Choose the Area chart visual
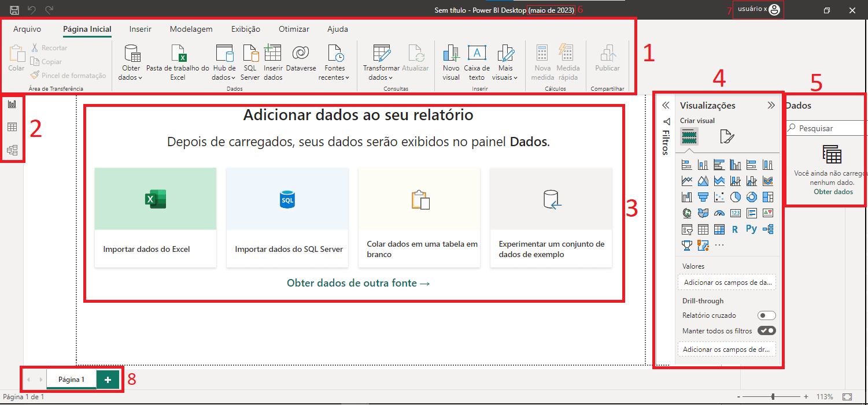Viewport: 868px width, 405px height. pyautogui.click(x=703, y=181)
